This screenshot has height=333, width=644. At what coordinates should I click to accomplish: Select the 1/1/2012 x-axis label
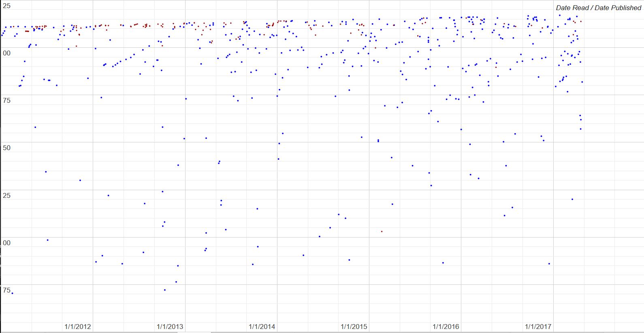(x=78, y=327)
